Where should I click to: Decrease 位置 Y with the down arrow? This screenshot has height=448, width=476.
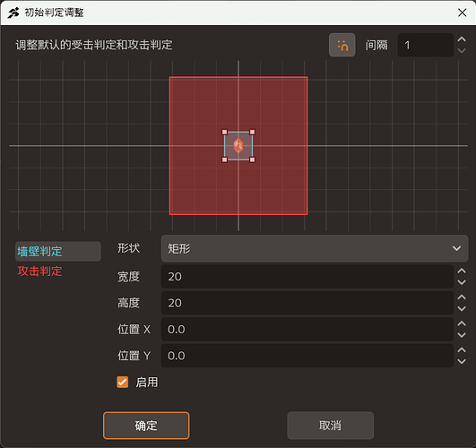(462, 361)
